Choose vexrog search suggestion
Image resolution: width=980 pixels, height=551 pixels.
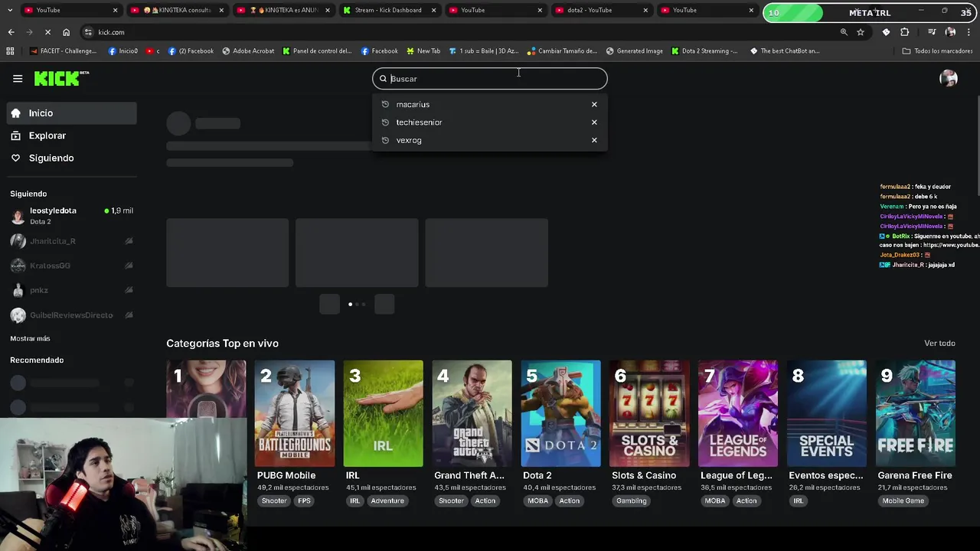[x=490, y=140]
